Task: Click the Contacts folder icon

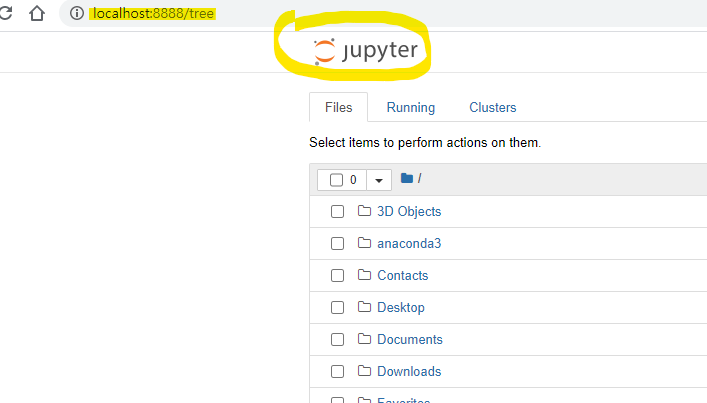Action: (364, 275)
